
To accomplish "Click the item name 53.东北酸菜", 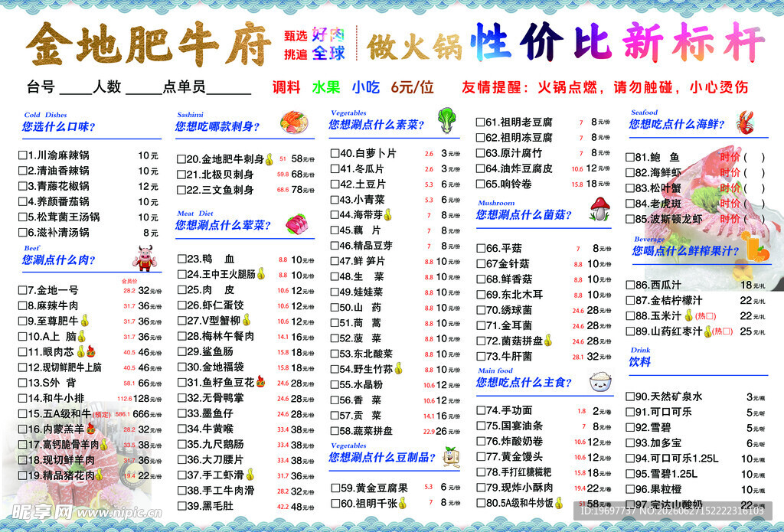I will point(366,354).
